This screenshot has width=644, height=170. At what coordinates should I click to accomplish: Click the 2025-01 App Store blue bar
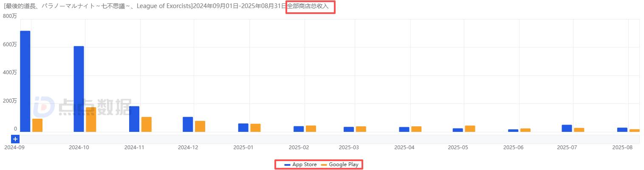tap(243, 128)
